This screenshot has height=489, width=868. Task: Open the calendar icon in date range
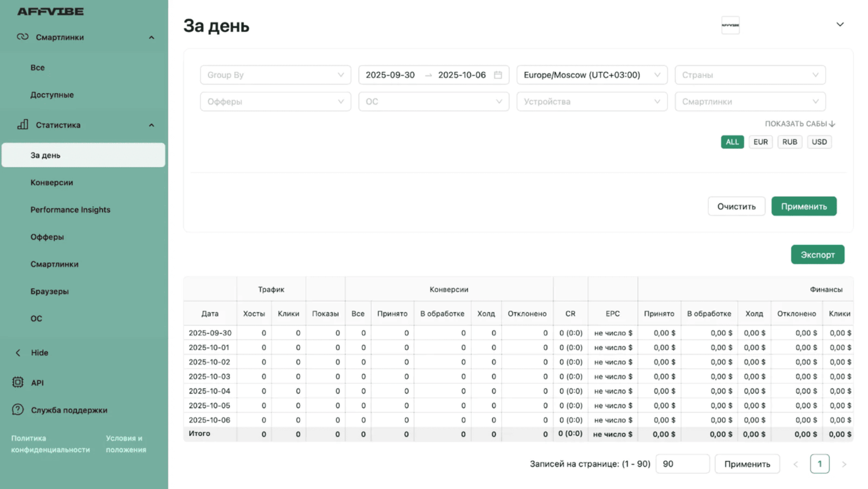pos(498,75)
